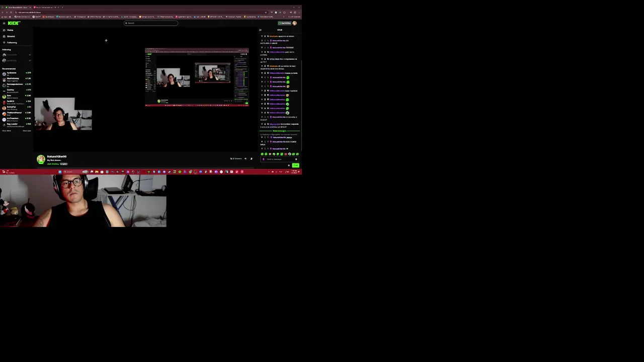Open profile avatar menu top right
Viewport: 644px width, 362px height.
click(295, 23)
